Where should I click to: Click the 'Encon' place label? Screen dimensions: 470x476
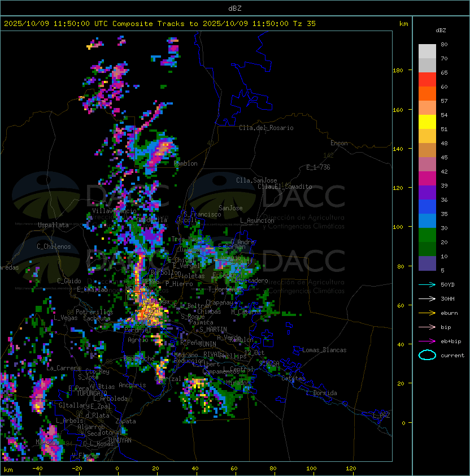(339, 143)
